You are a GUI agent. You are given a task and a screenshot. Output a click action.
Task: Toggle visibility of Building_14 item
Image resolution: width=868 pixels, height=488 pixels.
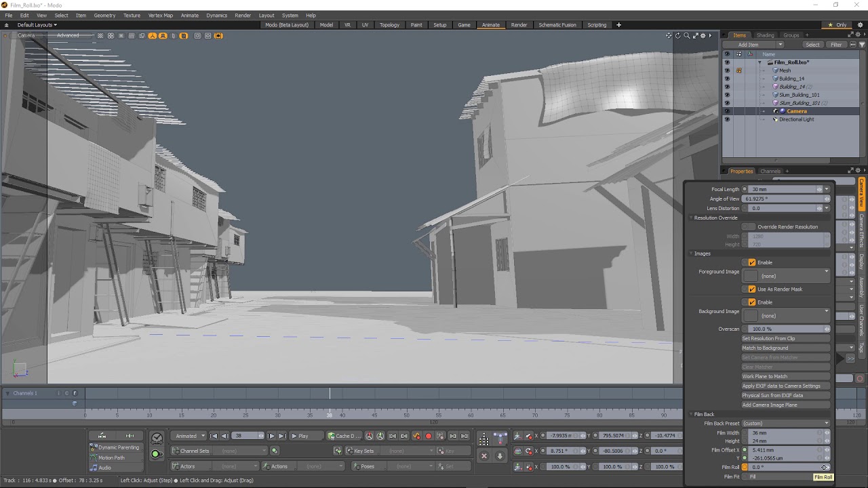[x=727, y=79]
